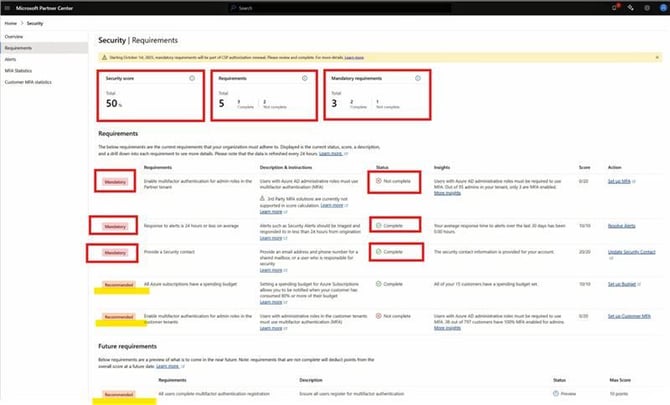Select Alerts in the left sidebar

(11, 58)
